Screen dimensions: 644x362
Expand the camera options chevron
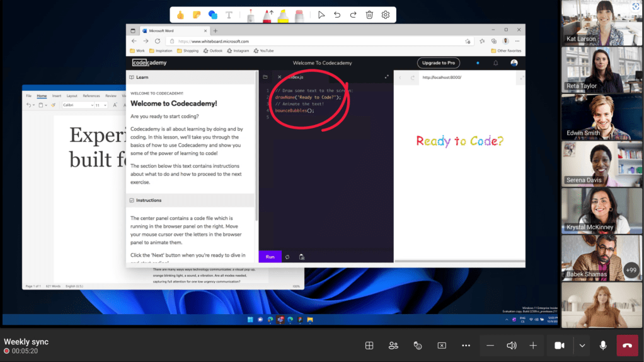point(582,345)
